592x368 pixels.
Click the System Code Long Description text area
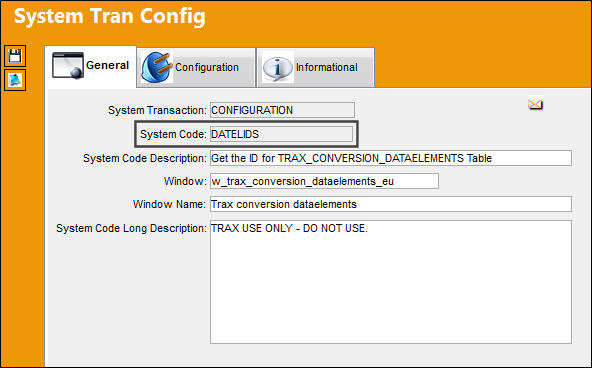tap(391, 282)
